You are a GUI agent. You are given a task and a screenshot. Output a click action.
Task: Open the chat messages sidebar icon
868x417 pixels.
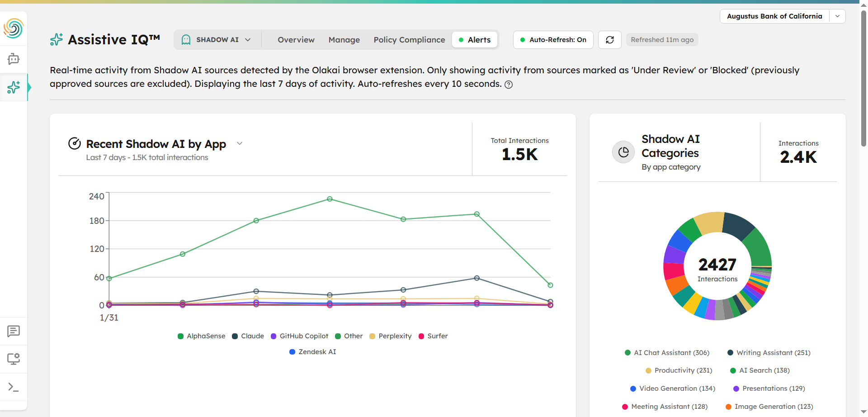[x=14, y=331]
